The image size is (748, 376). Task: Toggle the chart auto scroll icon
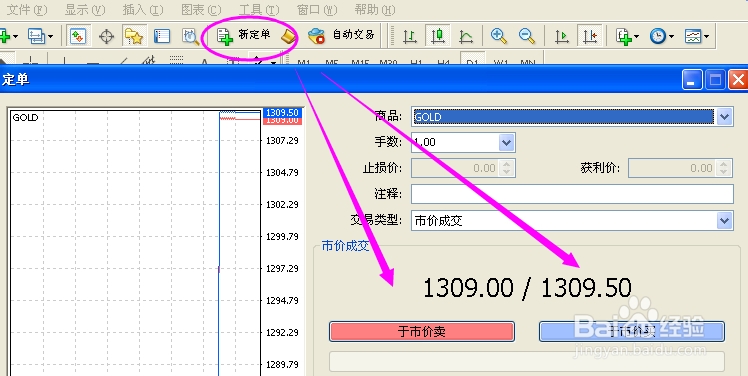point(562,36)
